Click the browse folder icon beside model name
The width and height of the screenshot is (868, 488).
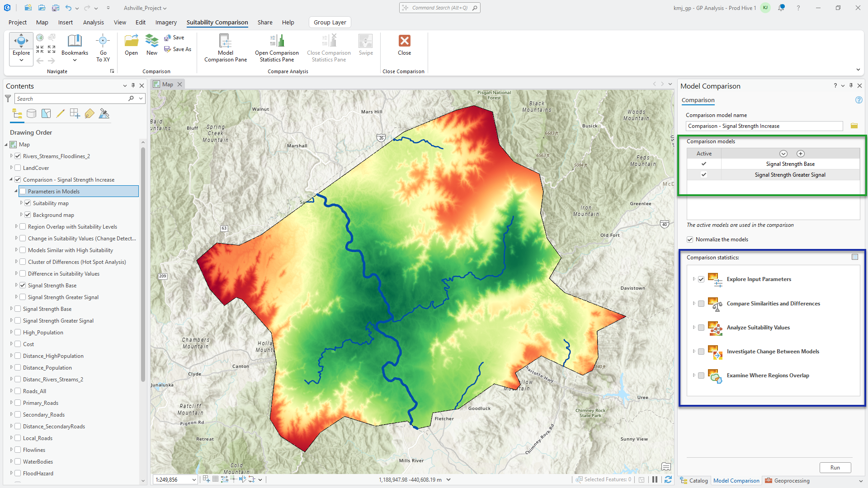coord(854,126)
